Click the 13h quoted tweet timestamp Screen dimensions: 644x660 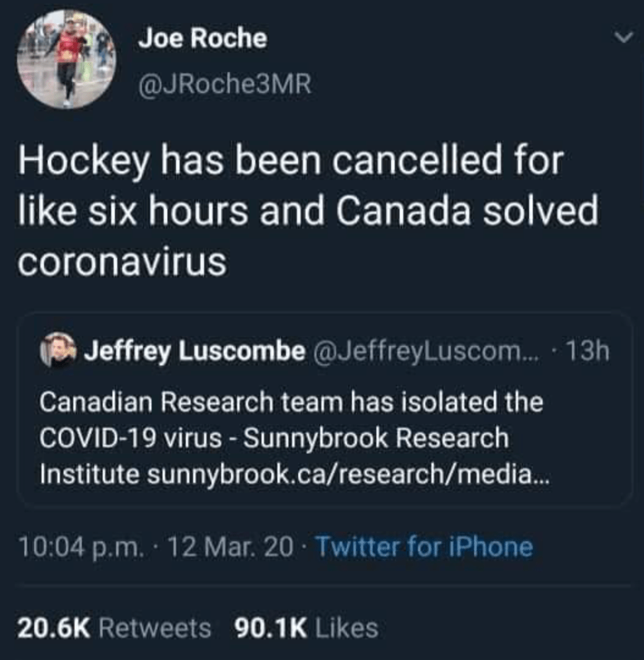[x=587, y=351]
